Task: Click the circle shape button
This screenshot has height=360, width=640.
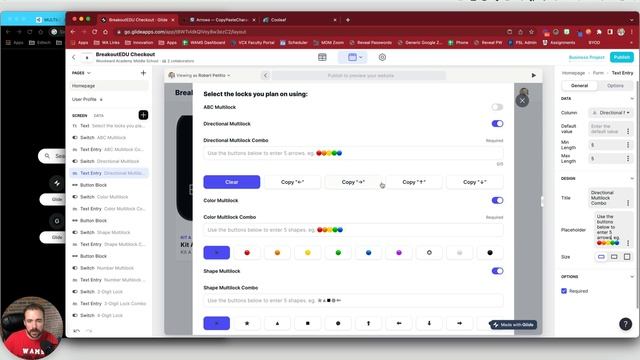Action: (338, 323)
